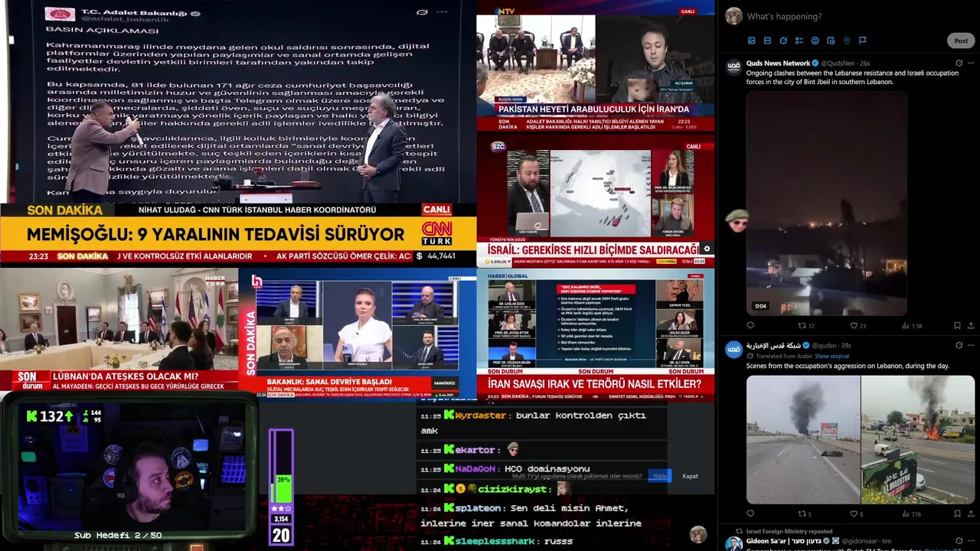The image size is (980, 551).
Task: Click chat username sleeplessshark
Action: click(x=496, y=542)
